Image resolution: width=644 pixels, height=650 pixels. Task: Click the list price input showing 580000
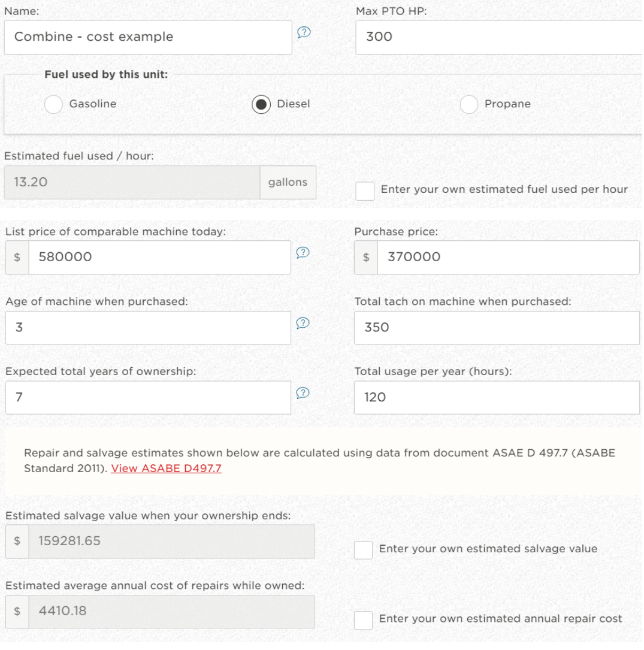coord(159,258)
